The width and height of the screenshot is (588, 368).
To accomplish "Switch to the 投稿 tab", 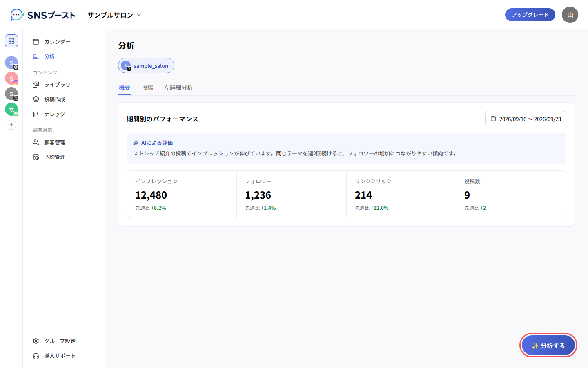I will pyautogui.click(x=147, y=88).
